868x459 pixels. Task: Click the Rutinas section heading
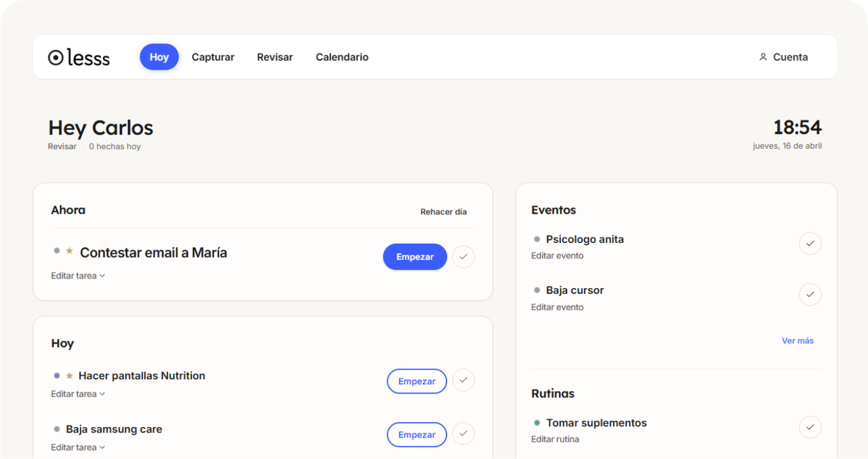tap(553, 394)
